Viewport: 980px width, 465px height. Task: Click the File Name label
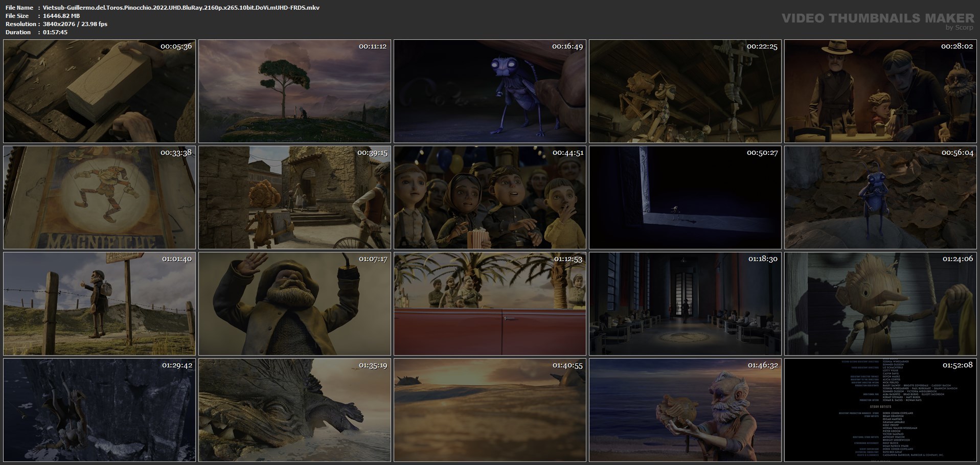(19, 8)
